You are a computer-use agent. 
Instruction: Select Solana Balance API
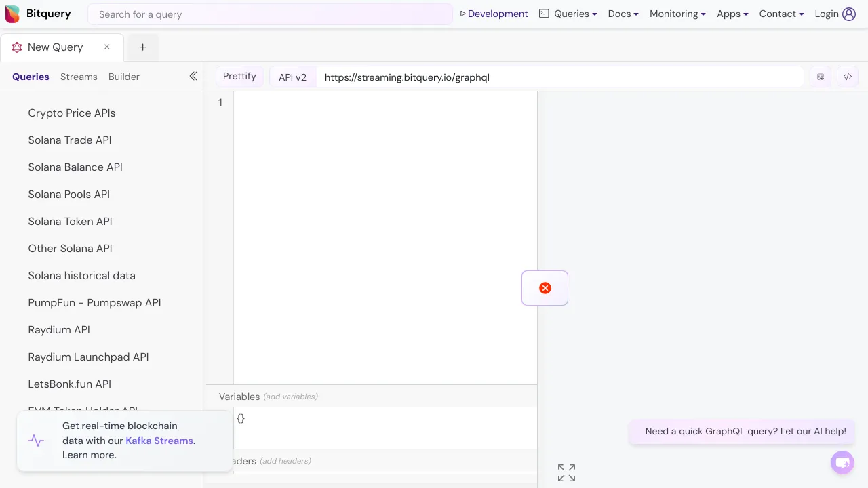(x=75, y=167)
